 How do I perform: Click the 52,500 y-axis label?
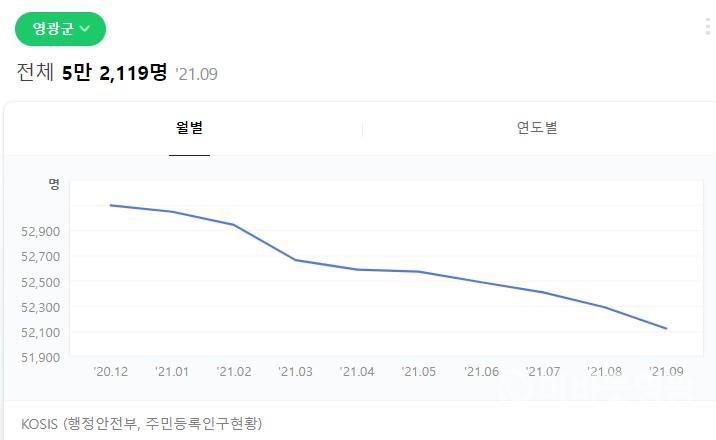pos(41,282)
